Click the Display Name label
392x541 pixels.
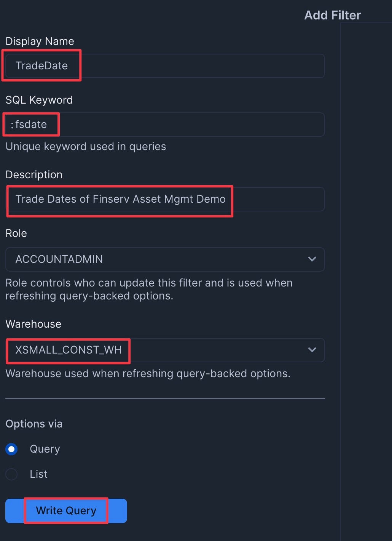pos(40,41)
